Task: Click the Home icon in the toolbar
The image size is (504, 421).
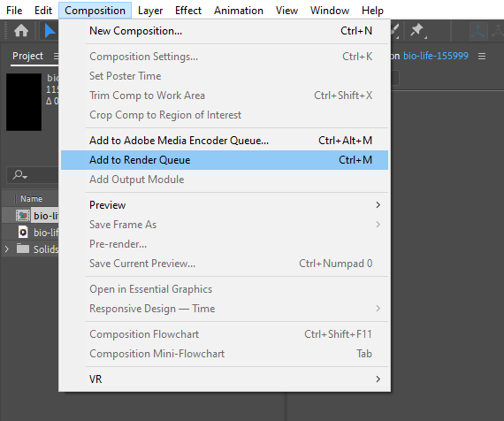Action: pyautogui.click(x=21, y=31)
